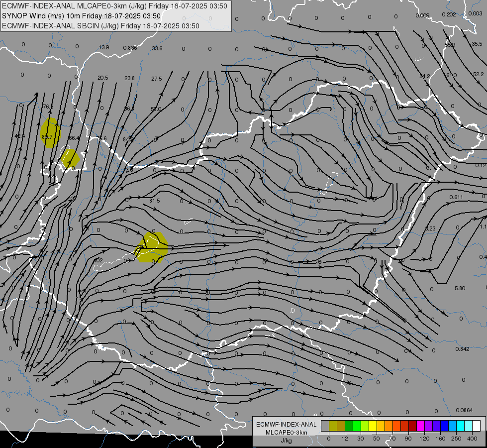Click the dark red legend swatch
The height and width of the screenshot is (448, 487).
[x=412, y=426]
